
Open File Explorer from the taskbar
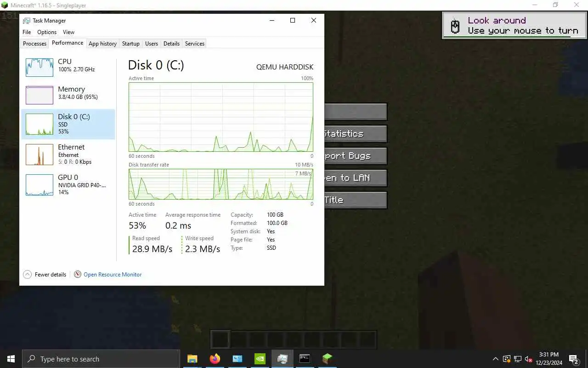click(192, 359)
